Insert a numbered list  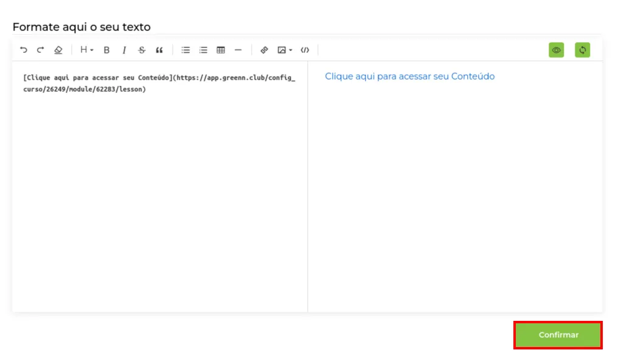[203, 50]
